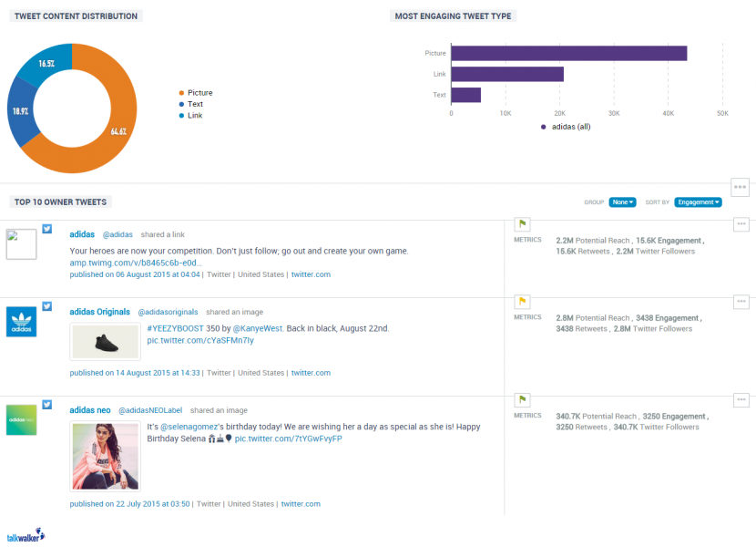Image resolution: width=756 pixels, height=547 pixels.
Task: Click the published on 06 August 2015 date link
Action: point(135,274)
